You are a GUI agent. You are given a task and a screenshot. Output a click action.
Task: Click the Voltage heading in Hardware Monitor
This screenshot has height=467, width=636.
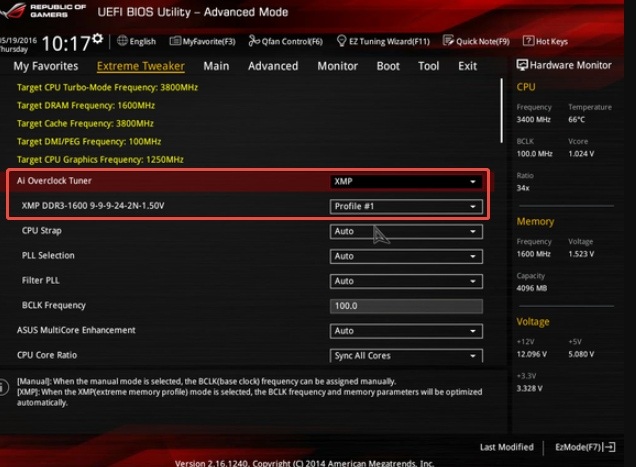[x=533, y=322]
